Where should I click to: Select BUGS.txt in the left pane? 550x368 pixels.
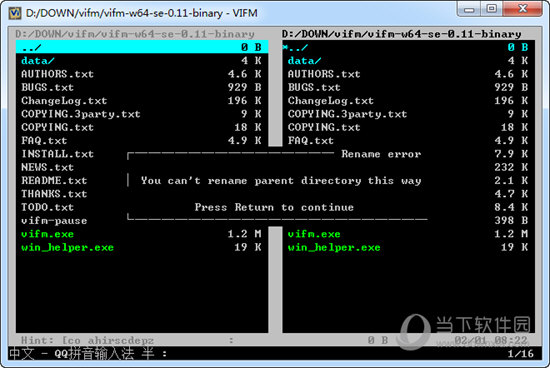tap(47, 87)
